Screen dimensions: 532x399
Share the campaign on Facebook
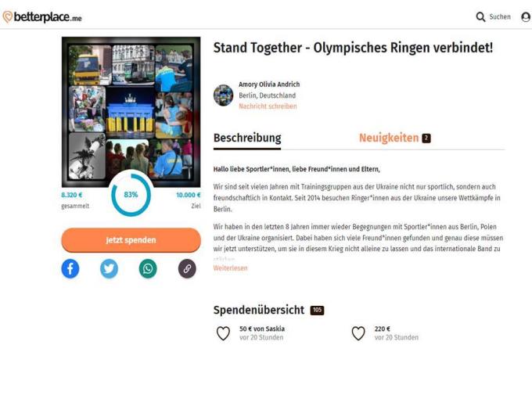[70, 268]
